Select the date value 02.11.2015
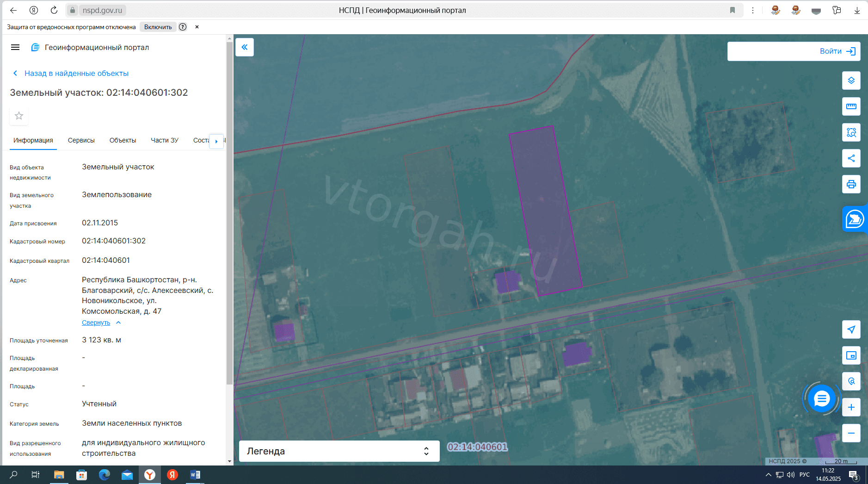Viewport: 868px width, 484px height. [x=100, y=223]
